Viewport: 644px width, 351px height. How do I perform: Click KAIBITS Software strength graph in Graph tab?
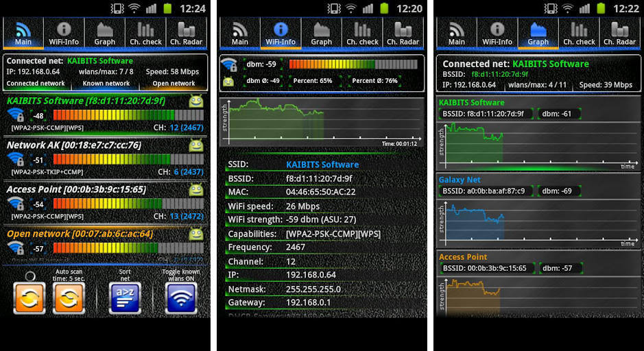click(x=538, y=145)
